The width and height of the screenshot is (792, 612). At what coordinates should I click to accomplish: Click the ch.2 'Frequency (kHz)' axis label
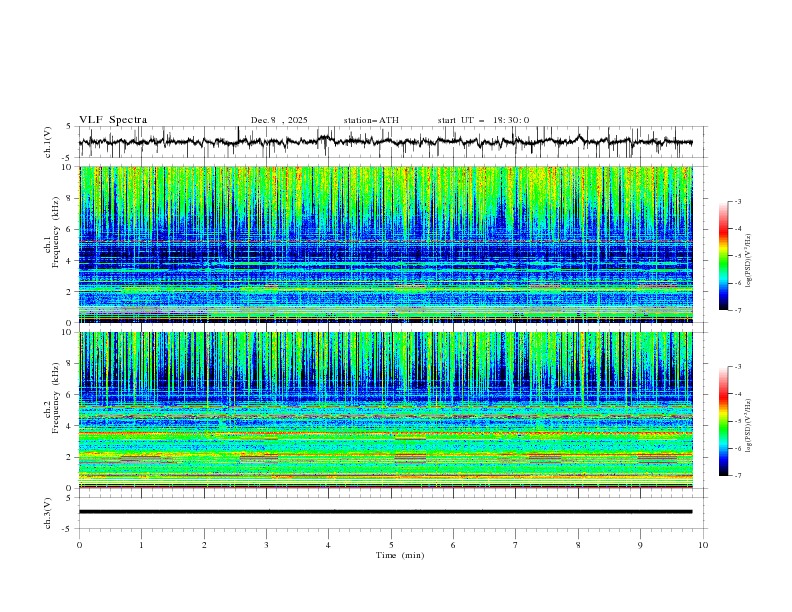56,398
